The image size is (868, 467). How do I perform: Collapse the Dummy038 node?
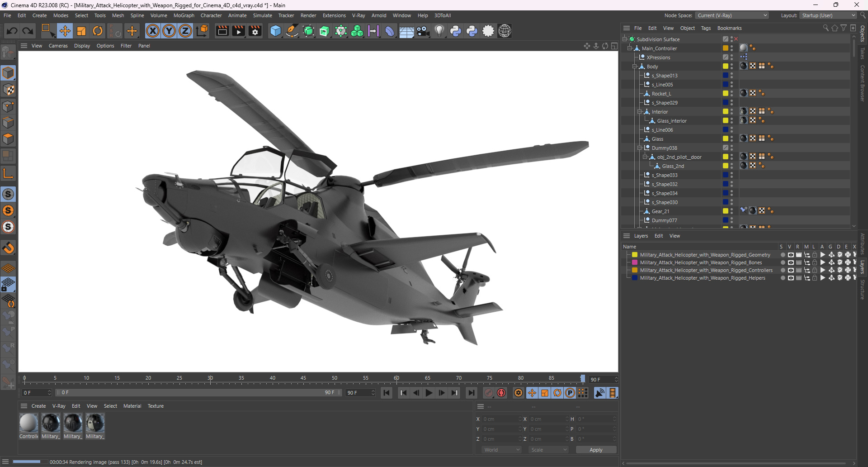coord(640,148)
